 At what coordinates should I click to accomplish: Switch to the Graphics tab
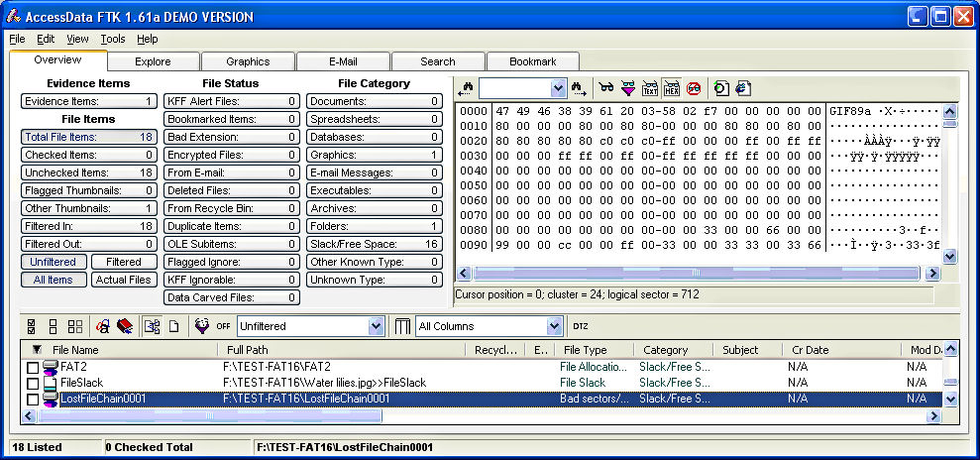click(247, 61)
